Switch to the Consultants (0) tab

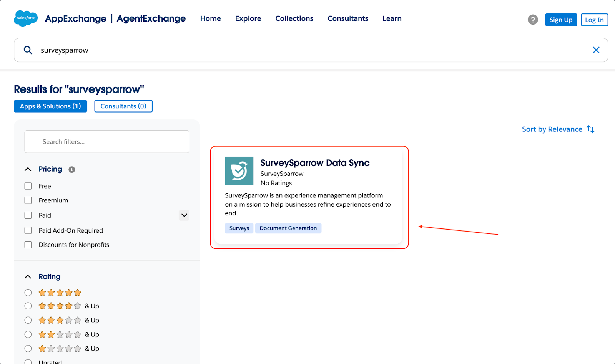123,106
